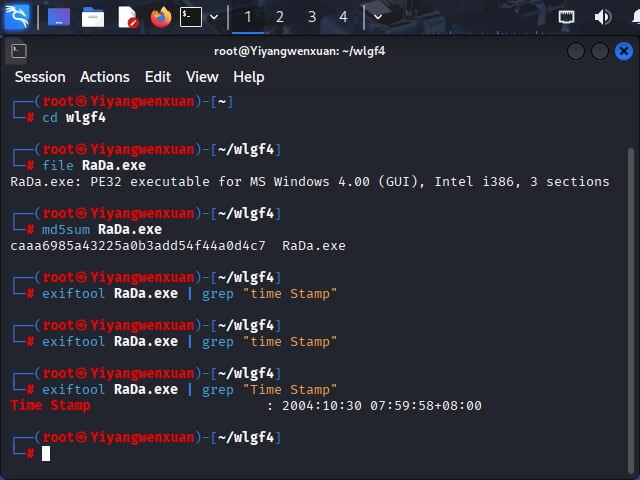
Task: Click the timestamp 2004:10:30 07:59:58+08:00
Action: 382,406
